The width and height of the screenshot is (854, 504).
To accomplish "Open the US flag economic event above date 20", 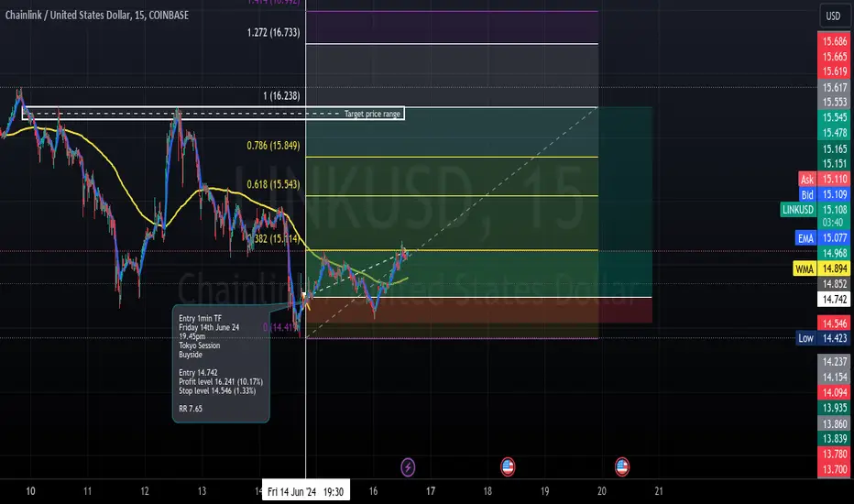I will (x=622, y=467).
